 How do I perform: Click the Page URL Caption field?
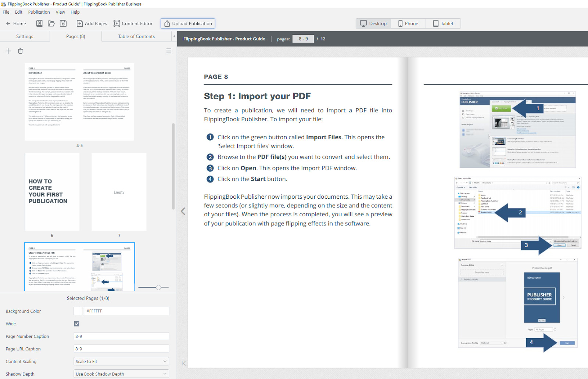coord(121,349)
